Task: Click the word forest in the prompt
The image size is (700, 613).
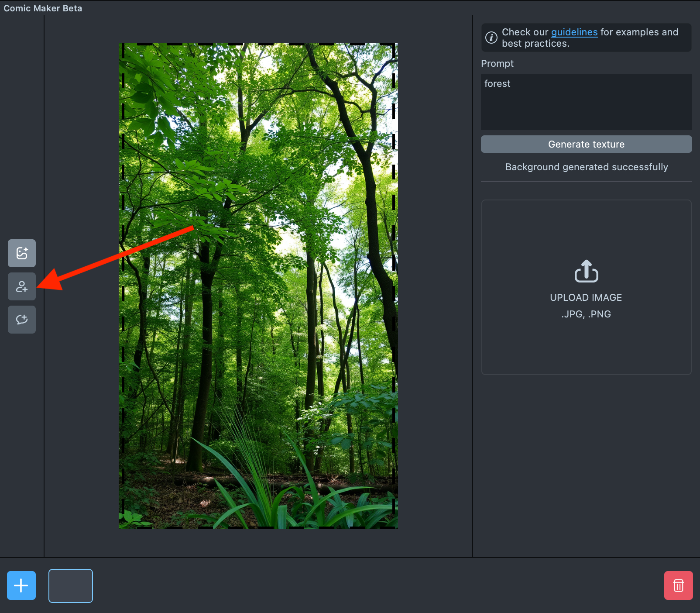Action: tap(497, 84)
